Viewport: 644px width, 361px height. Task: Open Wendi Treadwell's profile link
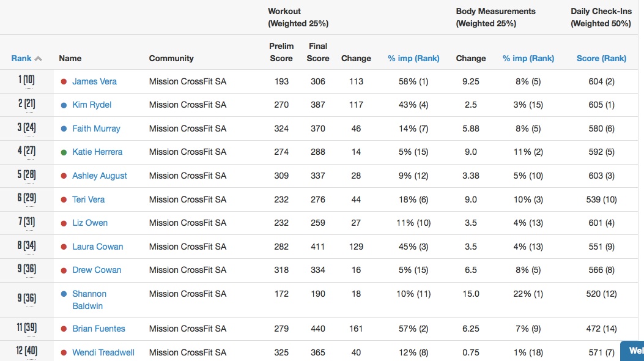click(x=103, y=352)
